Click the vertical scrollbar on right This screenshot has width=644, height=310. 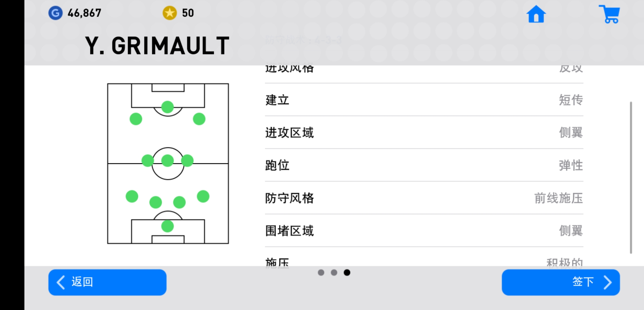(631, 177)
